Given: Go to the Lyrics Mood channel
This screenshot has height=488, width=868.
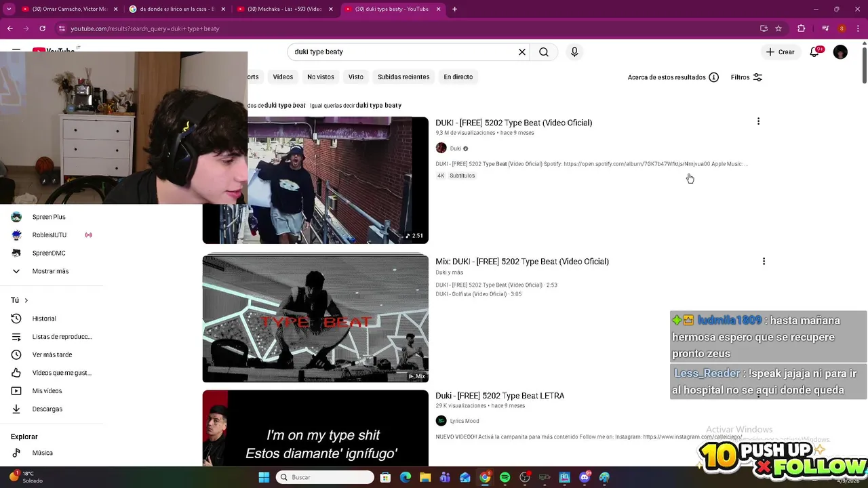Looking at the screenshot, I should [x=465, y=421].
